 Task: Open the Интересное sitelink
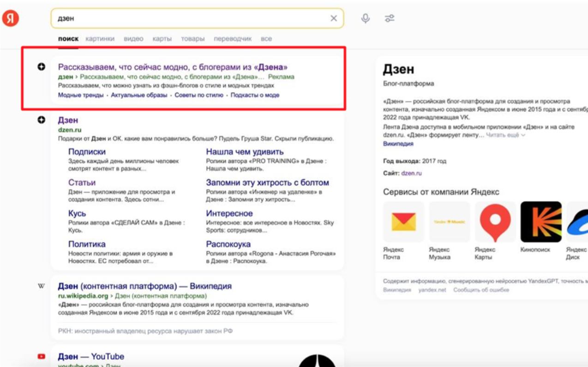pos(229,213)
